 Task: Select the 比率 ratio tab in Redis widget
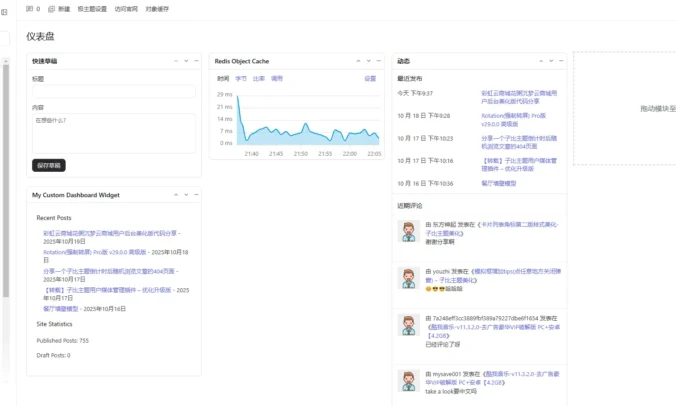click(x=259, y=78)
